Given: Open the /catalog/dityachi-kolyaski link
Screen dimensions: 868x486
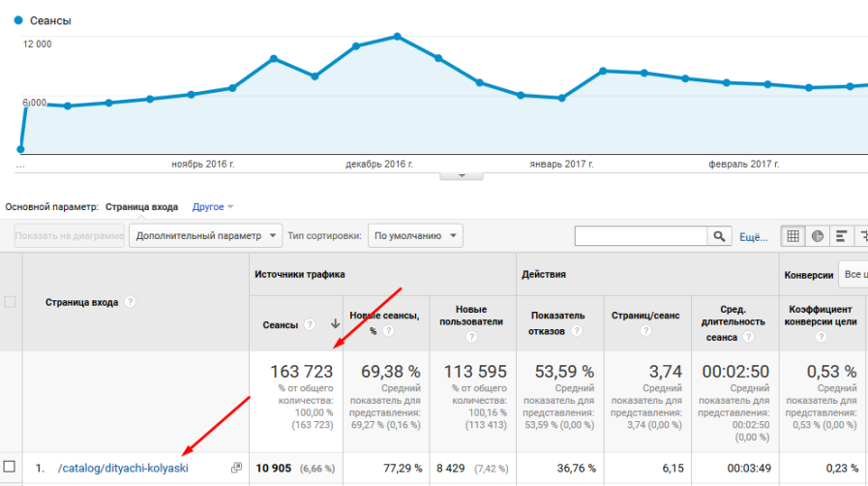Looking at the screenshot, I should click(122, 469).
